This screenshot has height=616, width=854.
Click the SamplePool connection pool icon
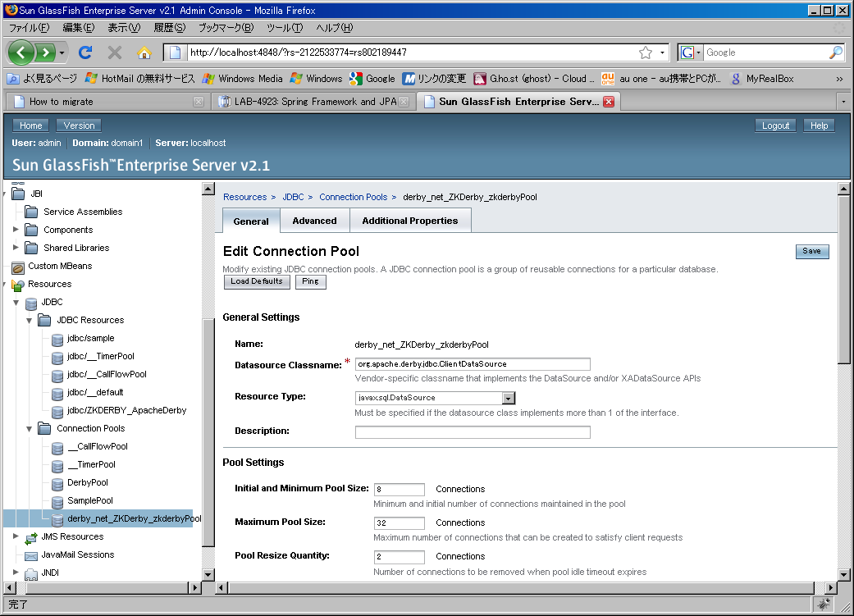(57, 501)
